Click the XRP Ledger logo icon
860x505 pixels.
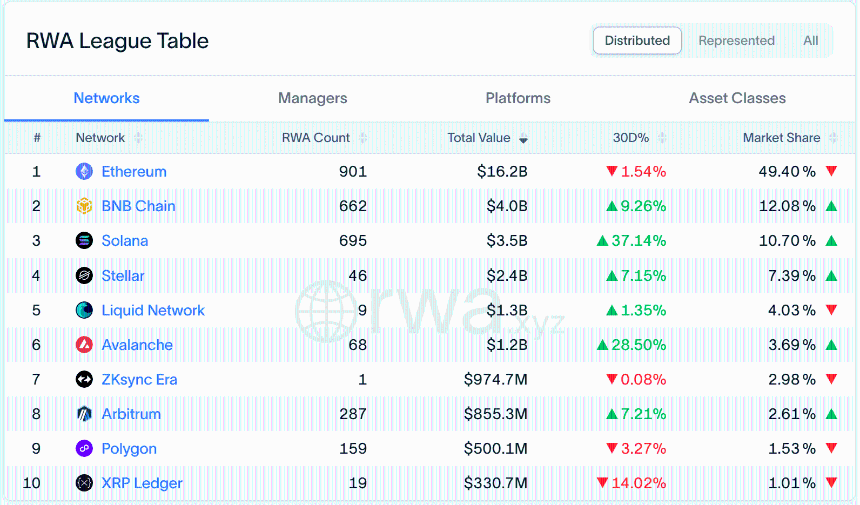(84, 483)
